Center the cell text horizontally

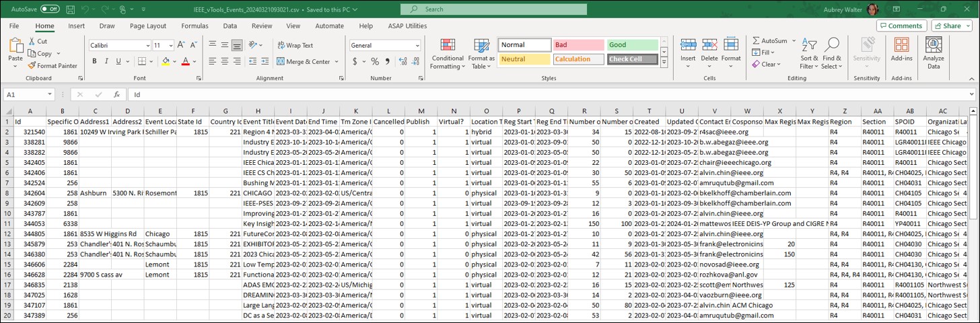click(225, 61)
